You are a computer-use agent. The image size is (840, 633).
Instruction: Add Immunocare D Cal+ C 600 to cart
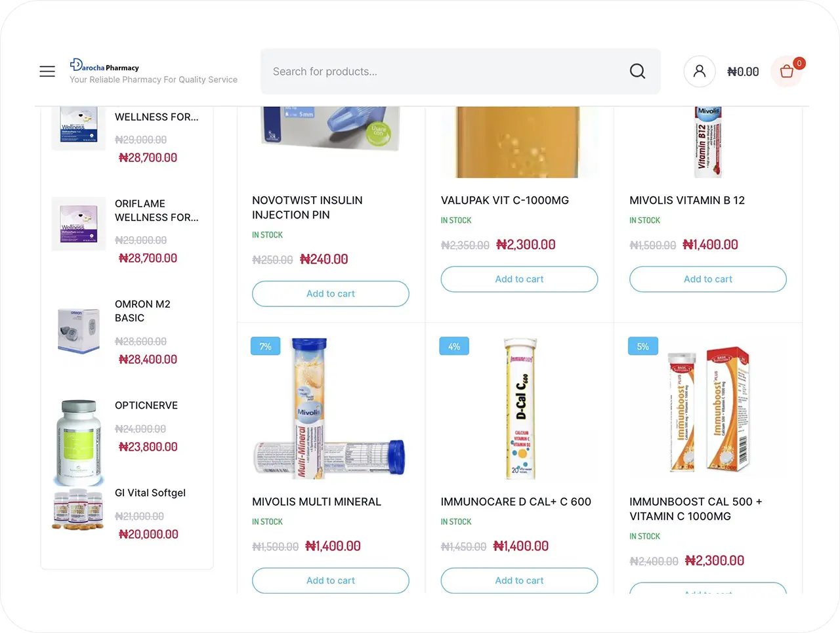coord(519,581)
